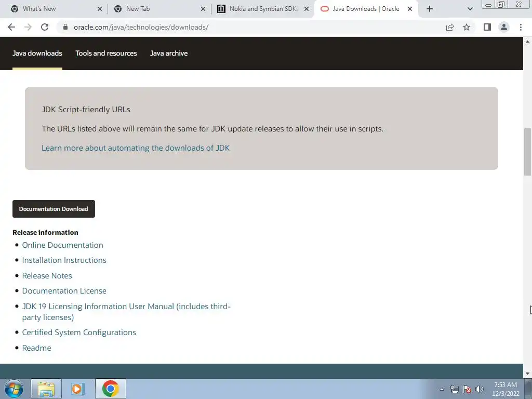Open the Readme link

37,348
